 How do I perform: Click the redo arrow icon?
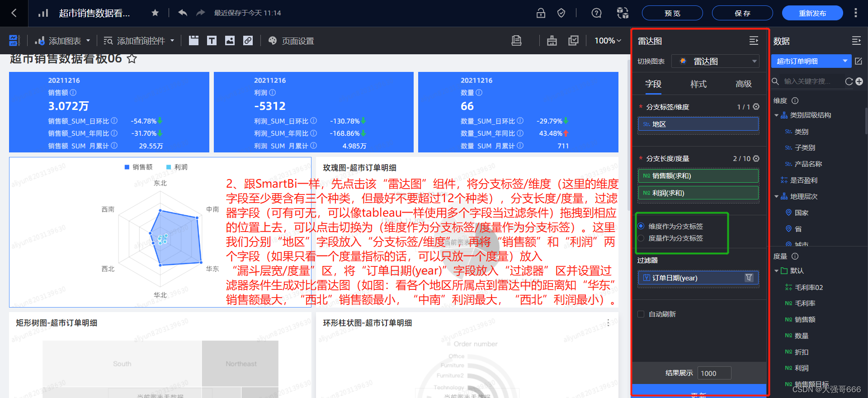pyautogui.click(x=201, y=13)
